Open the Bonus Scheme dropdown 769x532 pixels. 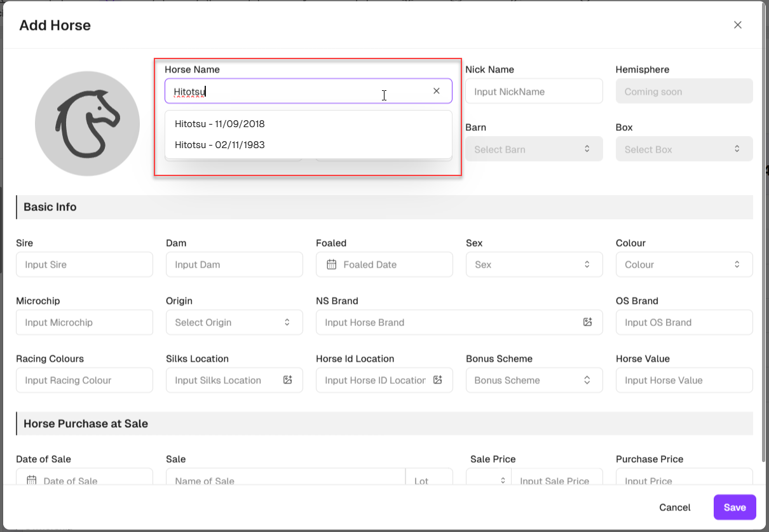[x=534, y=380]
